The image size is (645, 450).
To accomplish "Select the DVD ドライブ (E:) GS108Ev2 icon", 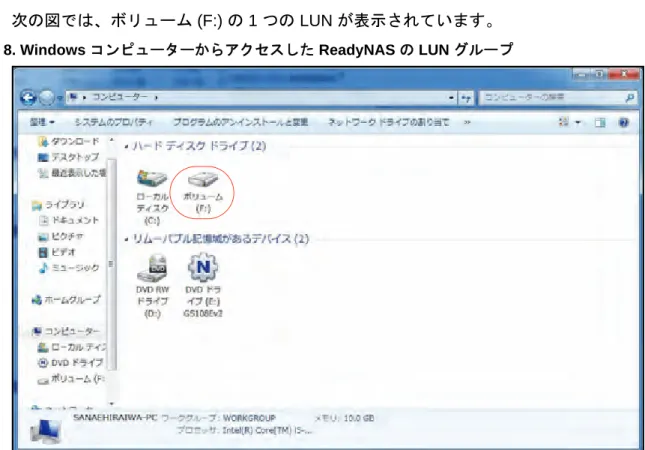I will [203, 287].
